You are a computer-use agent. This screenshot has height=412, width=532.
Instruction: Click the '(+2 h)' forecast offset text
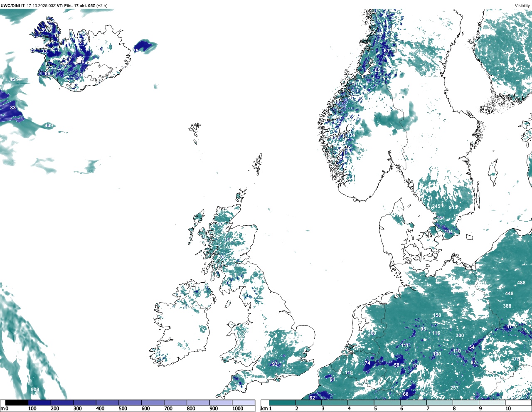click(102, 5)
